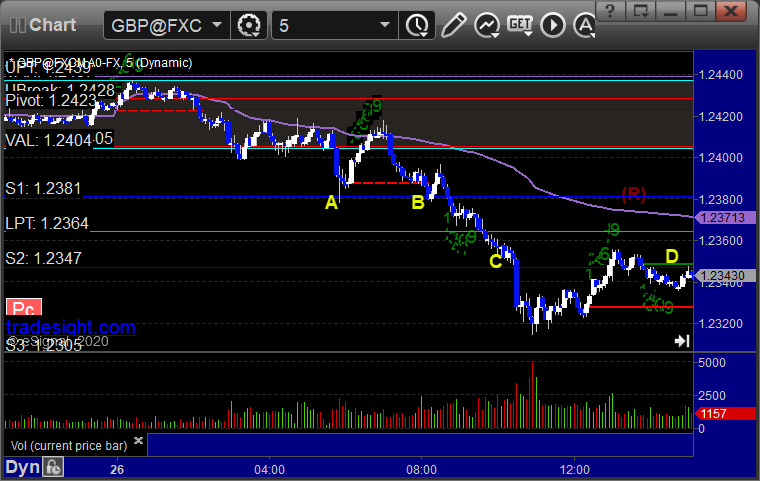Click the 1.23713 moving average price tag
The width and height of the screenshot is (760, 481).
click(x=725, y=218)
